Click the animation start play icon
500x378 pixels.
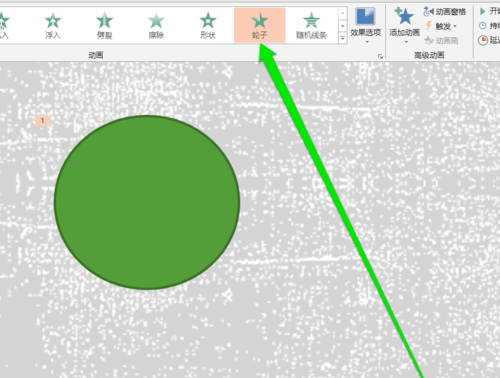pyautogui.click(x=482, y=12)
